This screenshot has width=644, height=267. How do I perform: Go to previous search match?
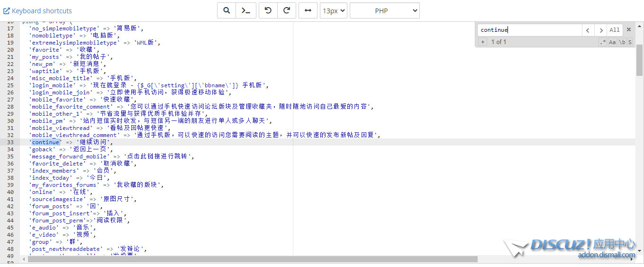[588, 30]
